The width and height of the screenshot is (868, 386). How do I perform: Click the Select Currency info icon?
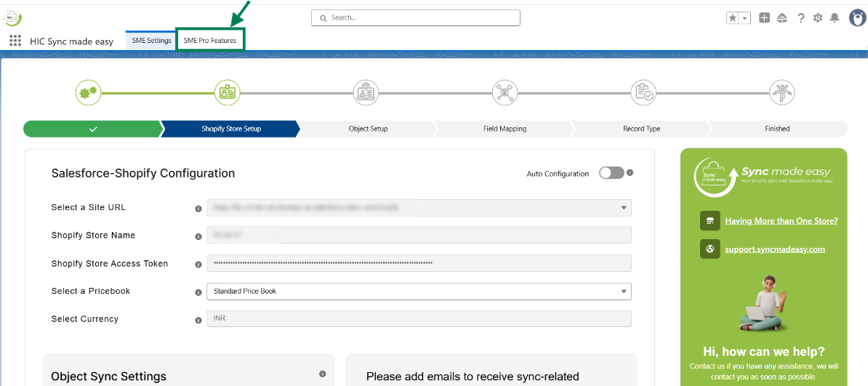coord(198,320)
